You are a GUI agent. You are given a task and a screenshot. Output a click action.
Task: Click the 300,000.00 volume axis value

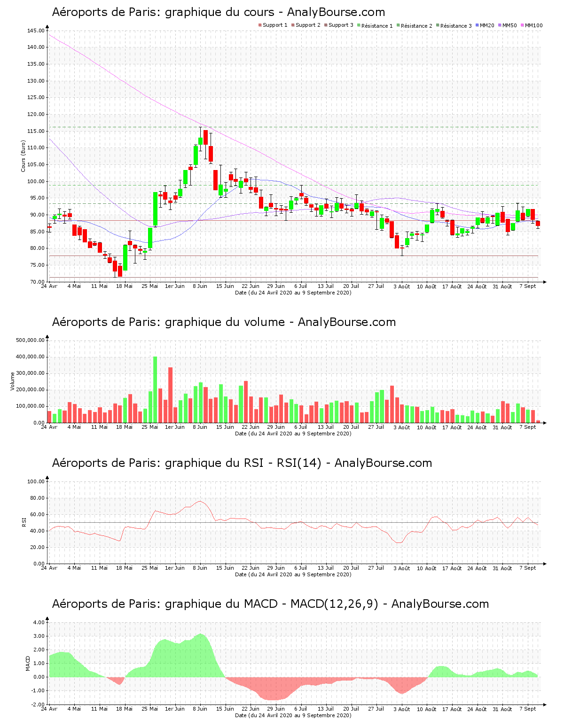31,373
